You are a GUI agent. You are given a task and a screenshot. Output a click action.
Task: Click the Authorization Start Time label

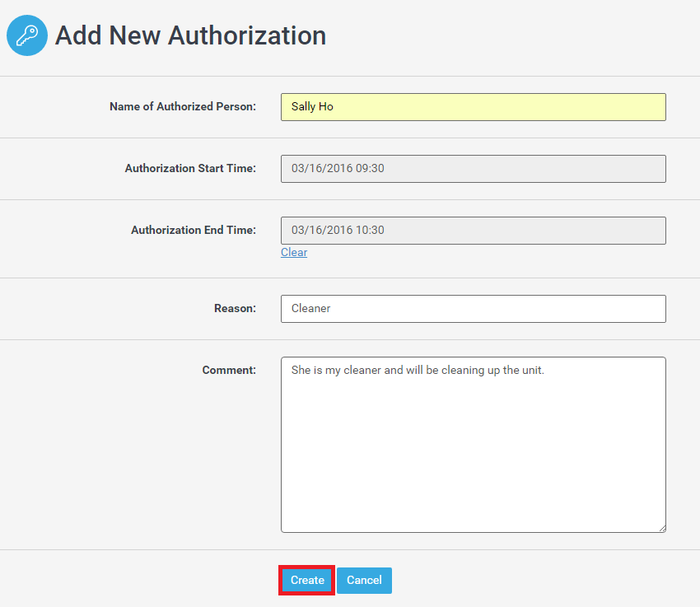click(190, 169)
